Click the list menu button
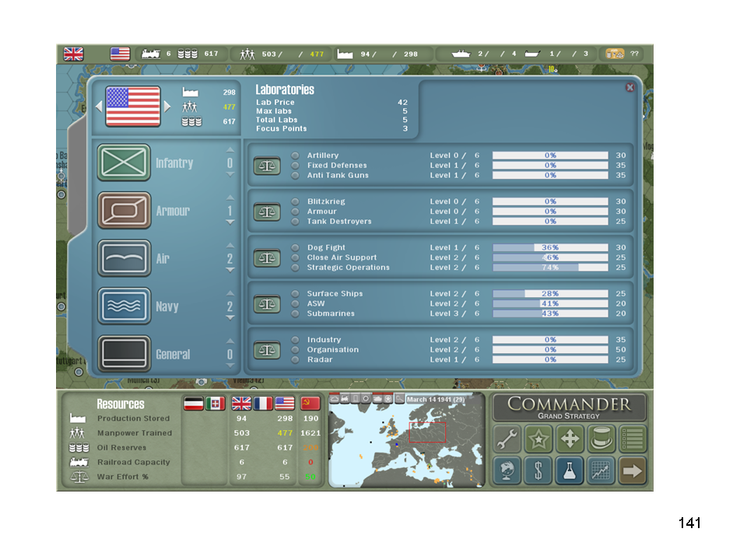This screenshot has width=747, height=560. coord(633,439)
